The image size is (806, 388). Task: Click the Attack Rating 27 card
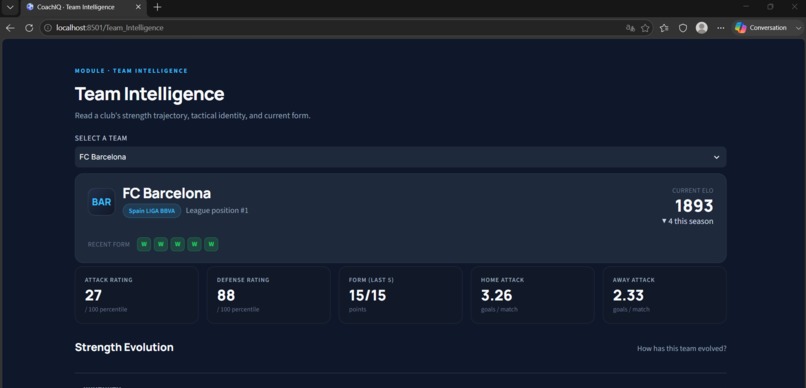137,295
